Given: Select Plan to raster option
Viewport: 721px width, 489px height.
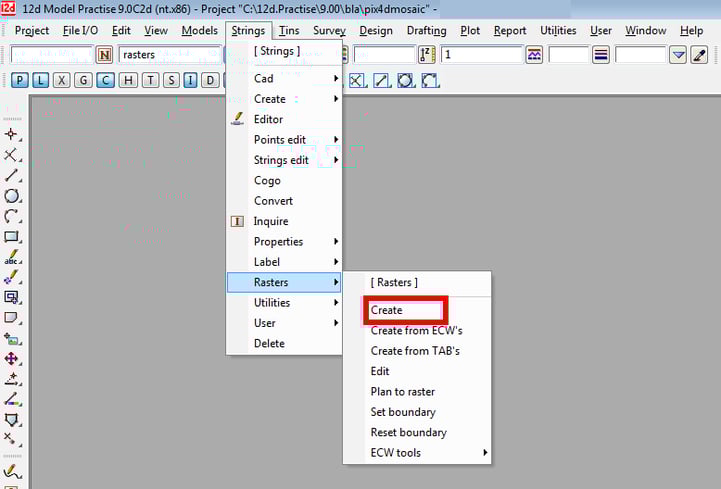Looking at the screenshot, I should 402,392.
